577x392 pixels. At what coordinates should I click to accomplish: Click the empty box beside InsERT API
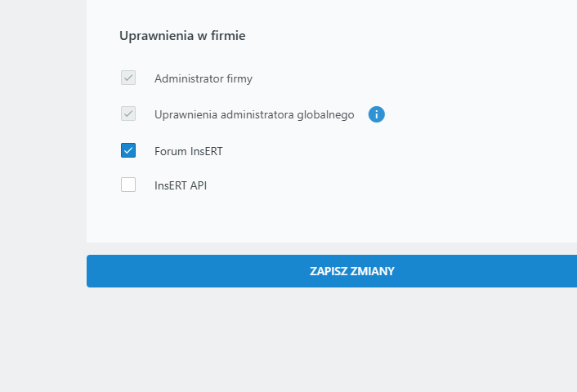pos(128,185)
